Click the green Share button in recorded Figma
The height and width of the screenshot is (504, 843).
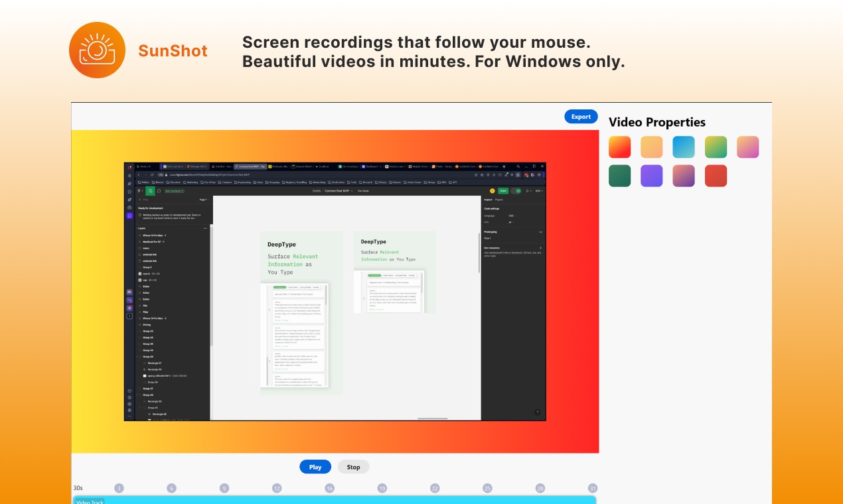pyautogui.click(x=503, y=190)
